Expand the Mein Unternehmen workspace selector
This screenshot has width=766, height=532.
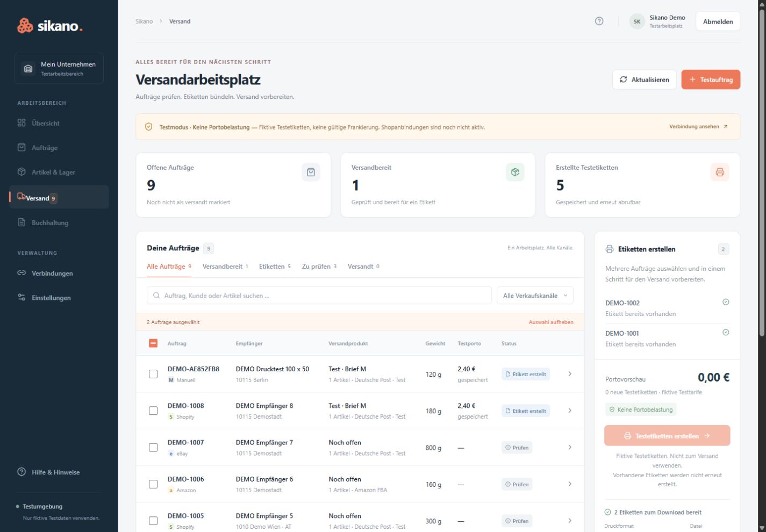pyautogui.click(x=59, y=68)
